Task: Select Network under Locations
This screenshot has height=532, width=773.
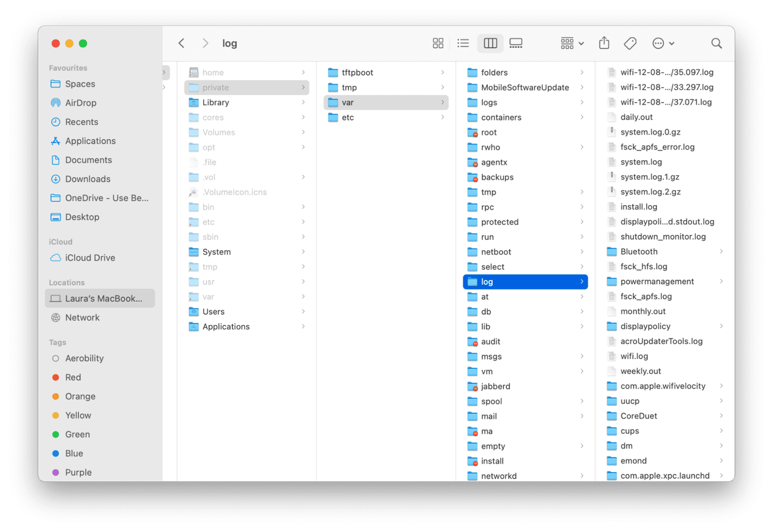Action: [x=82, y=318]
